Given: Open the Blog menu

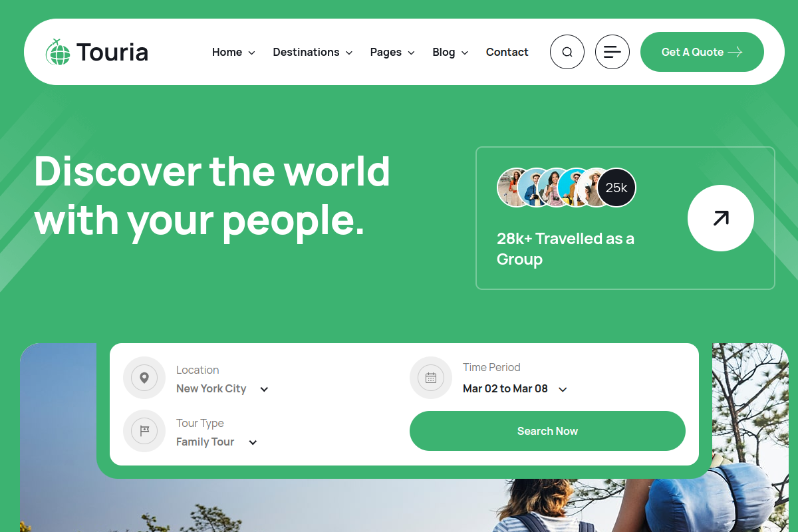Looking at the screenshot, I should [x=450, y=52].
